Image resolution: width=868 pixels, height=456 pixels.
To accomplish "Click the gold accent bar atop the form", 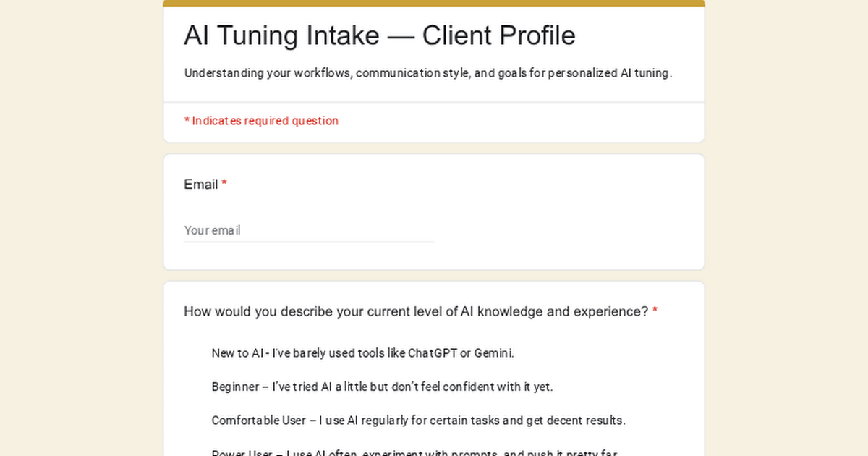I will click(x=434, y=3).
